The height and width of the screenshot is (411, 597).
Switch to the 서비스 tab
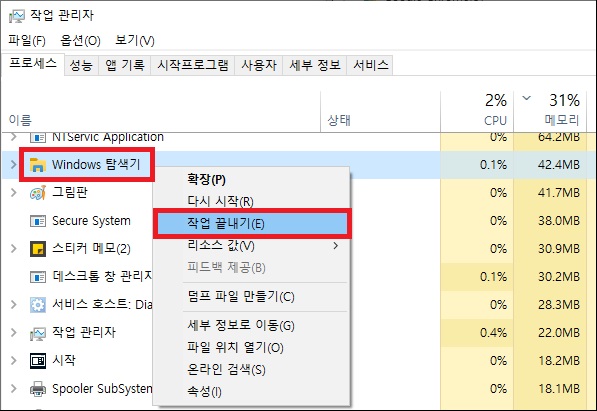pyautogui.click(x=370, y=66)
